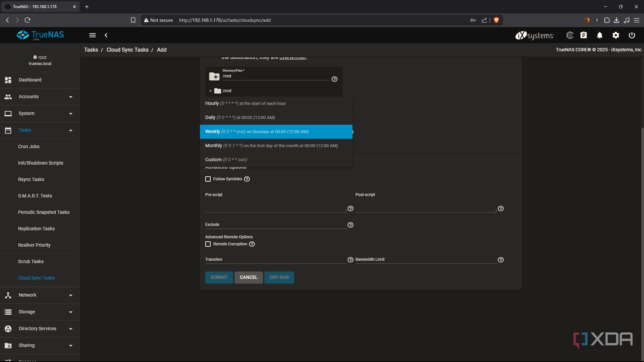Open the task manager clipboard icon
Viewport: 644px width, 362px height.
coord(584,35)
